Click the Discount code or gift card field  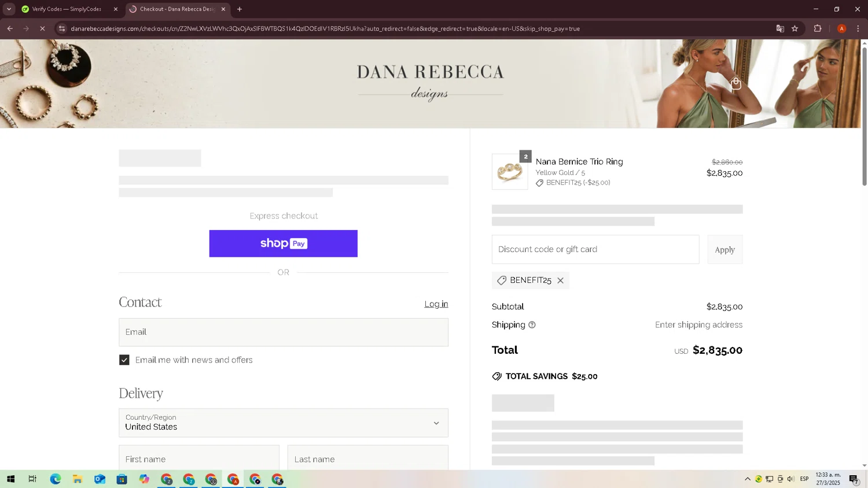(x=595, y=249)
